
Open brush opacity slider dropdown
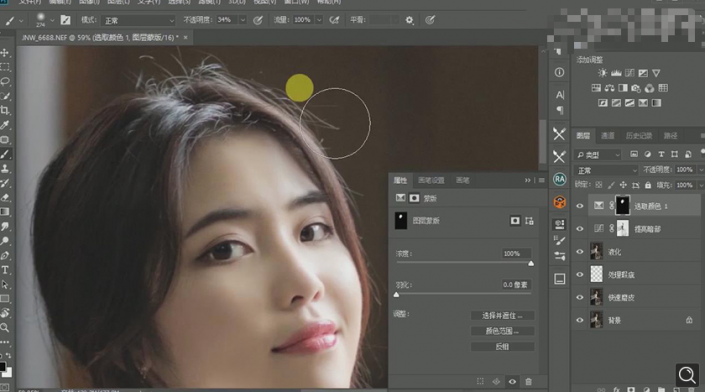coord(243,20)
